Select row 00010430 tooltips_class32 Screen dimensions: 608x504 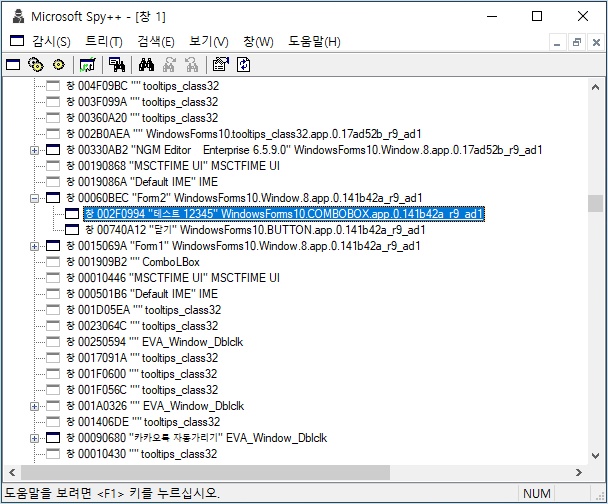pos(142,454)
